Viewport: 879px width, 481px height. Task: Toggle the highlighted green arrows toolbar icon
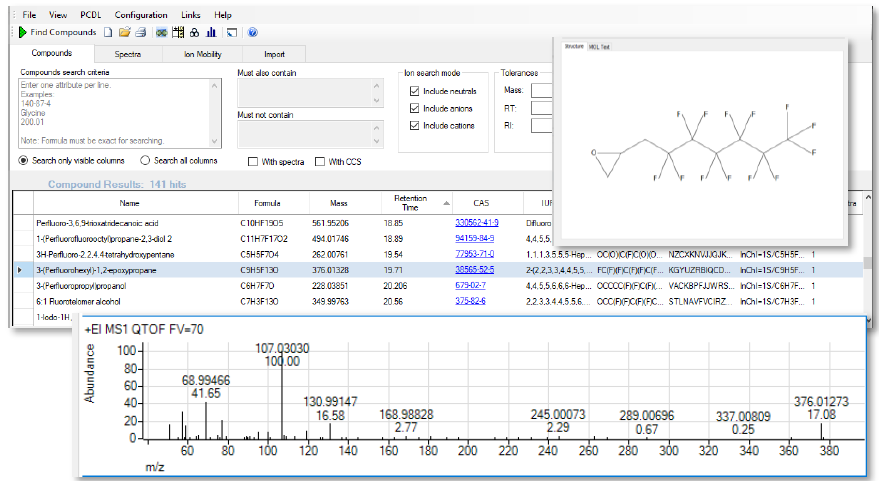tap(161, 33)
